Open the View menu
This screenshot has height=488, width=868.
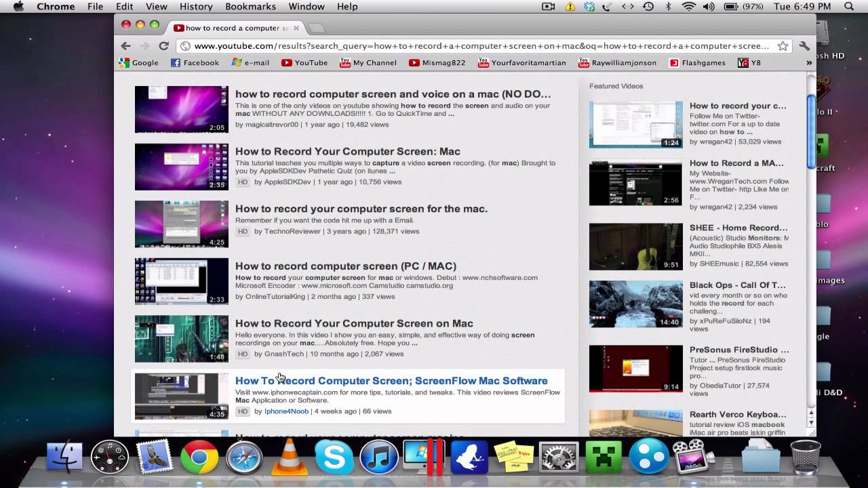point(156,7)
